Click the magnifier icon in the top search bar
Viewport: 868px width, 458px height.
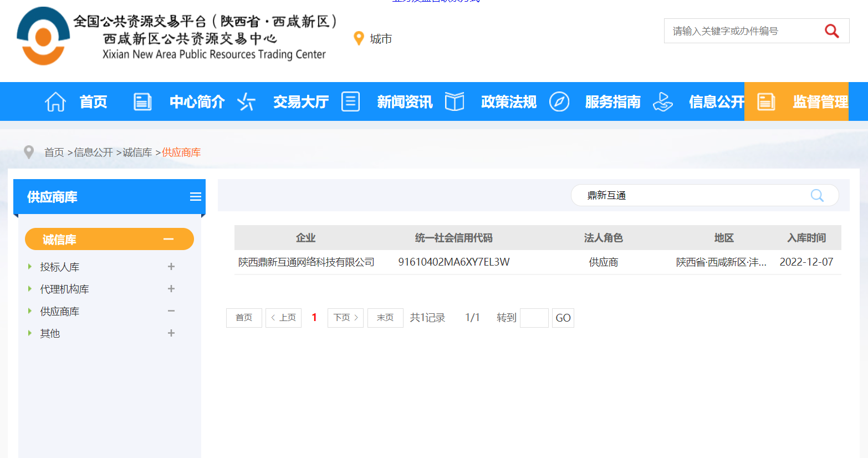(x=831, y=30)
